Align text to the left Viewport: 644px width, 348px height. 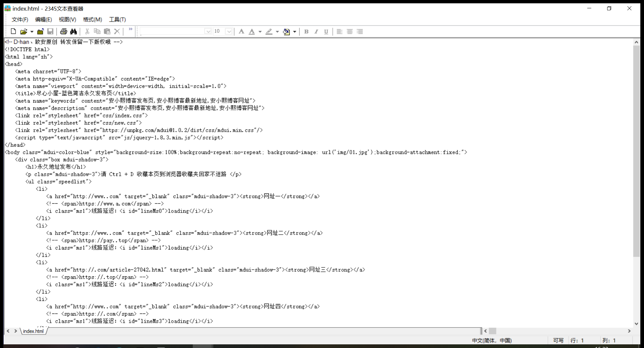(339, 32)
